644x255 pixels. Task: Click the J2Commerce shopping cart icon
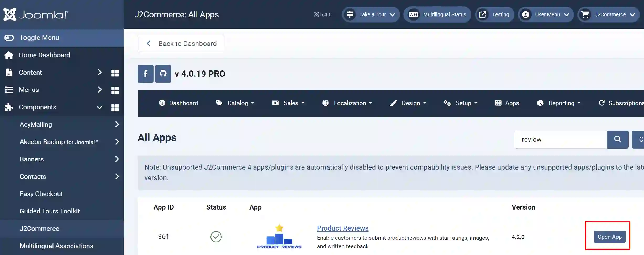tap(585, 14)
